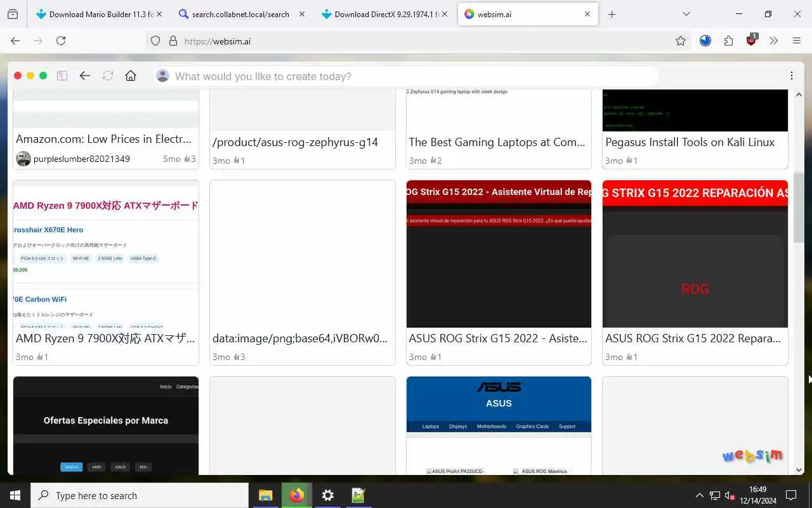Image resolution: width=812 pixels, height=508 pixels.
Task: Open Ofertas Especiales por Marca thumbnail
Action: pyautogui.click(x=106, y=425)
